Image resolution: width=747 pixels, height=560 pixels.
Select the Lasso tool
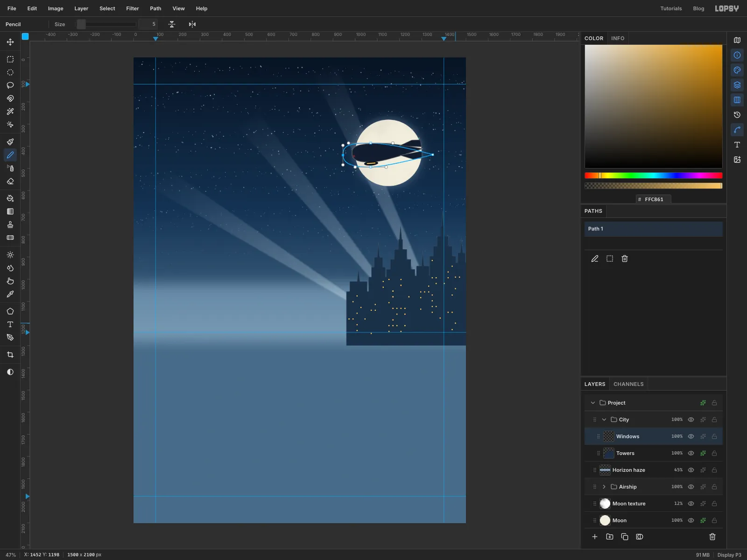coord(10,85)
